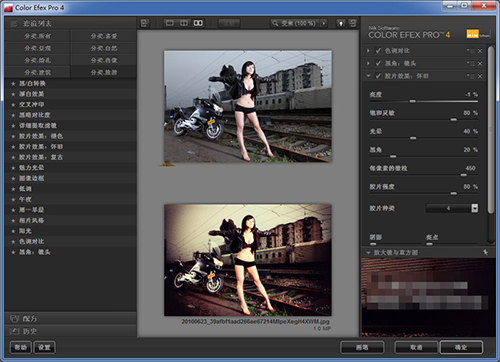The image size is (500, 362).
Task: Click the 设置 settings button
Action: (x=44, y=347)
